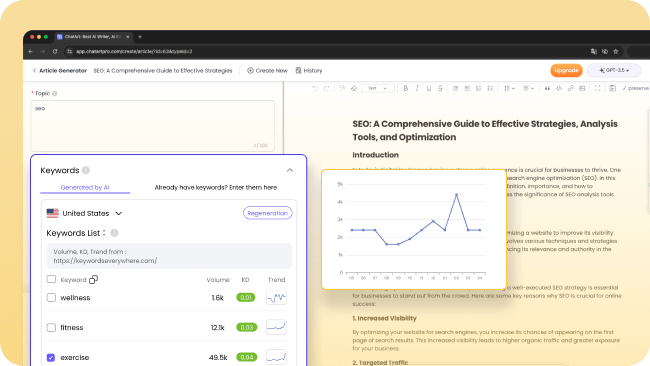The width and height of the screenshot is (650, 366).
Task: Open a new browser tab
Action: click(140, 37)
